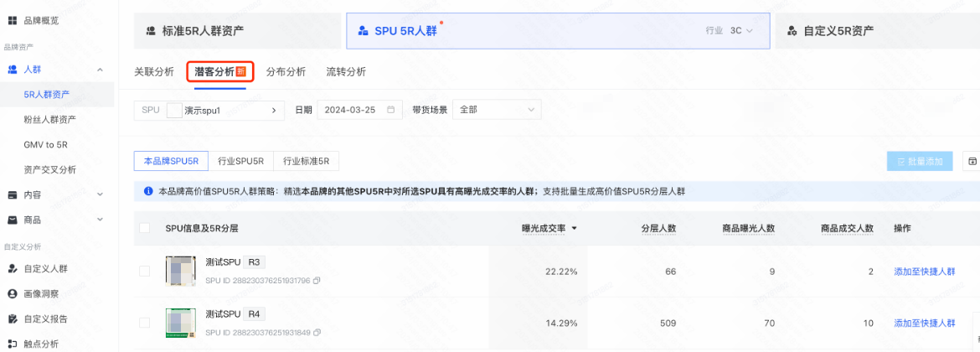
Task: Click the calendar icon in date field
Action: [x=390, y=110]
